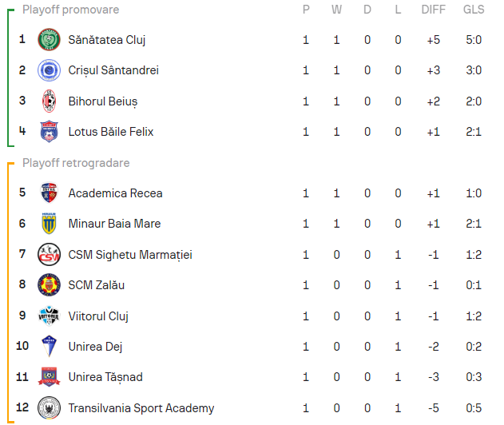The width and height of the screenshot is (504, 425).
Task: Click the Unirea Dej pennant icon
Action: click(x=49, y=346)
